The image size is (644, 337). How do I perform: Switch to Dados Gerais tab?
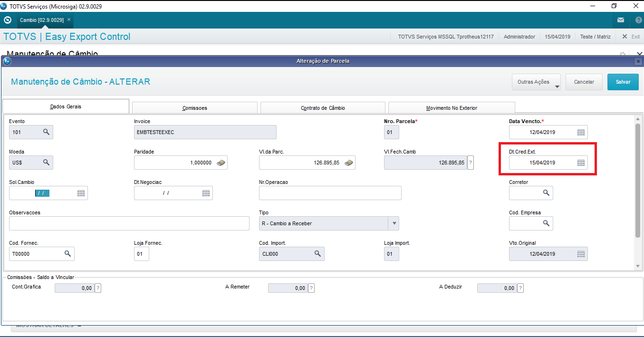66,106
